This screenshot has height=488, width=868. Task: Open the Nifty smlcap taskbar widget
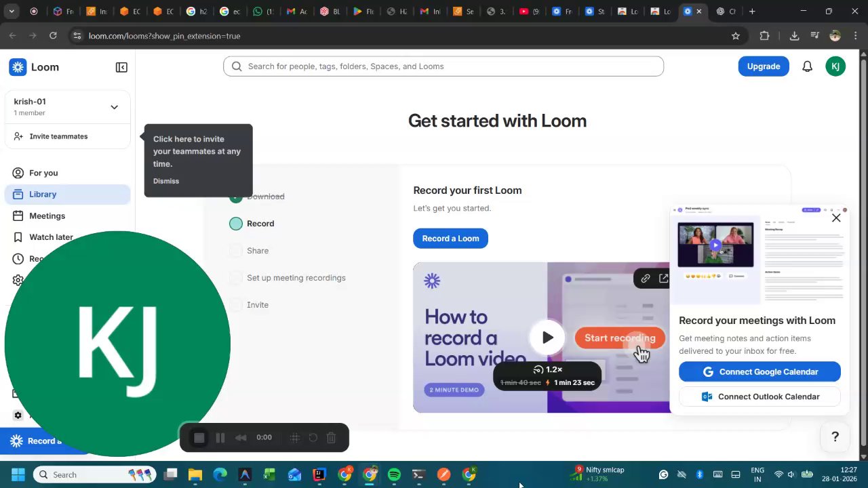click(x=598, y=474)
